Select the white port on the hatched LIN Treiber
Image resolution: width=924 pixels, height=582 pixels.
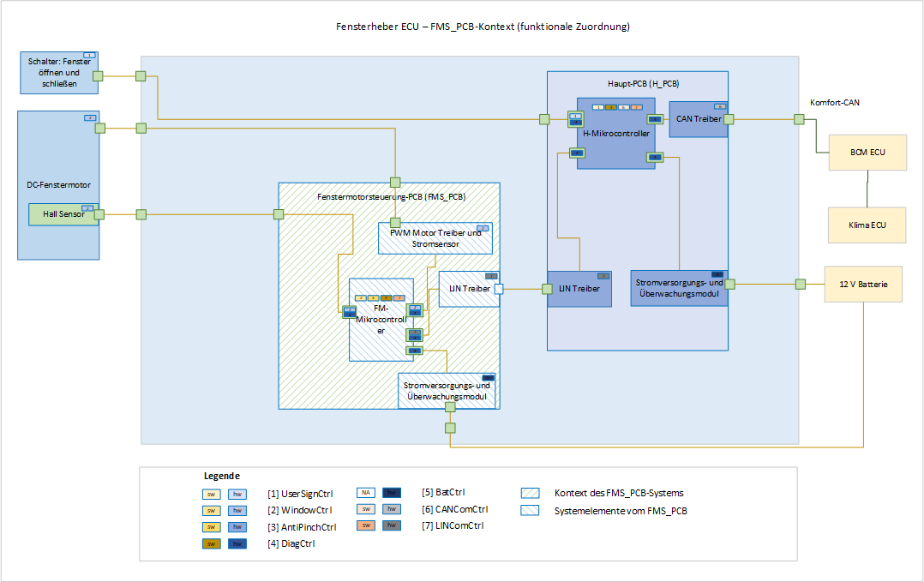[499, 289]
